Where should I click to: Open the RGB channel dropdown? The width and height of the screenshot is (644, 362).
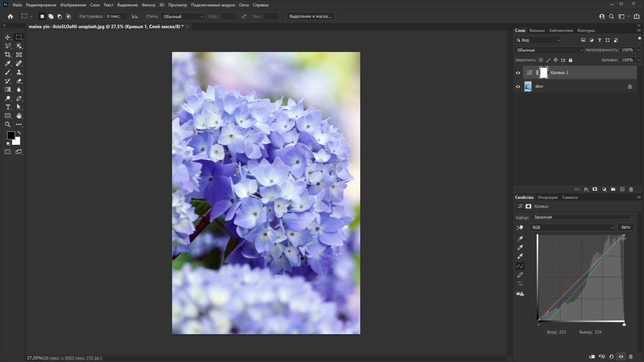[x=572, y=228]
